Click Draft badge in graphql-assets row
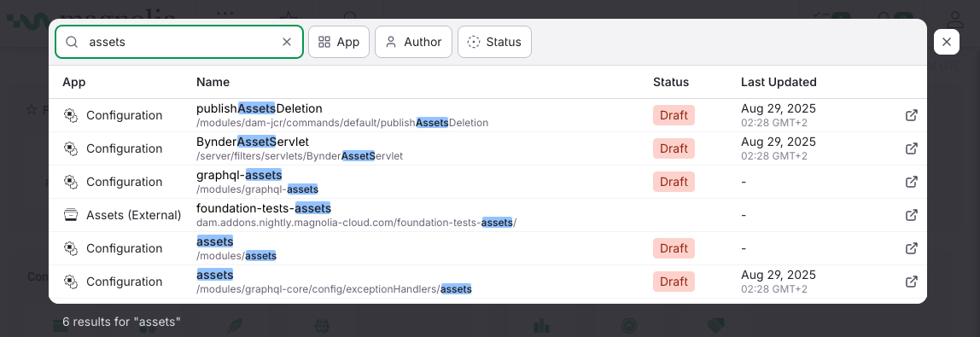The height and width of the screenshot is (337, 980). (x=674, y=182)
